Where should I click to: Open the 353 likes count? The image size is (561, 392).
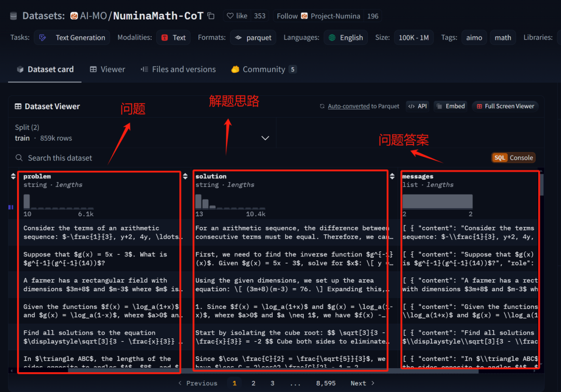260,16
